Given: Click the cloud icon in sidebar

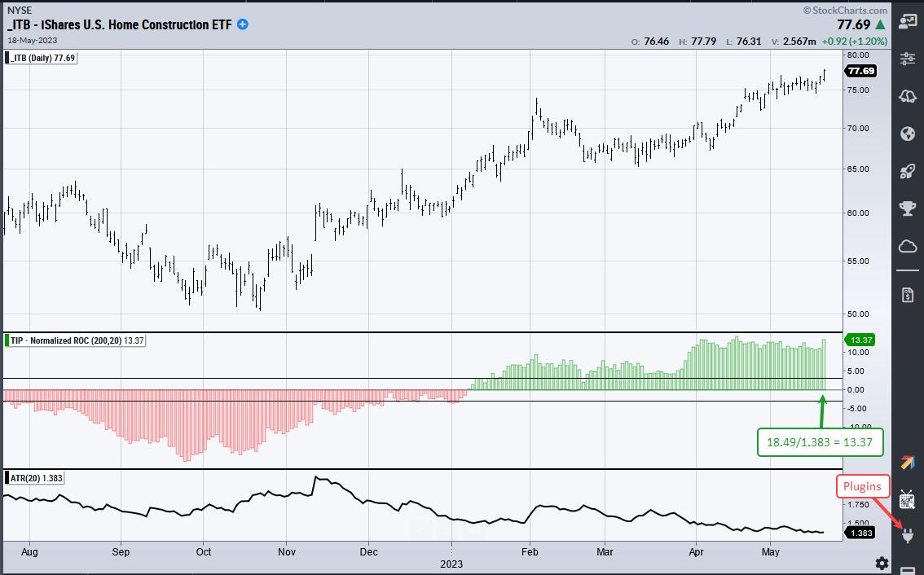Looking at the screenshot, I should [908, 246].
